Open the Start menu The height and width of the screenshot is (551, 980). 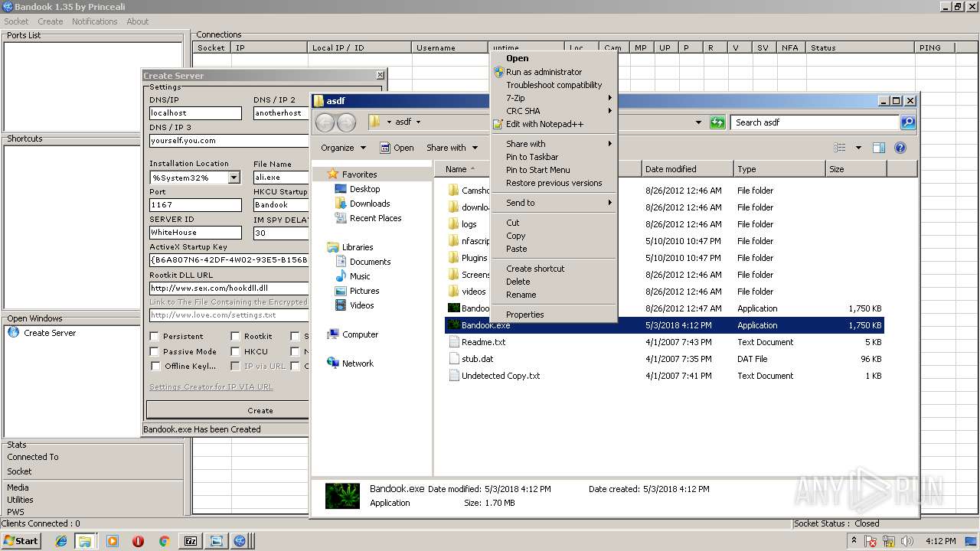21,541
